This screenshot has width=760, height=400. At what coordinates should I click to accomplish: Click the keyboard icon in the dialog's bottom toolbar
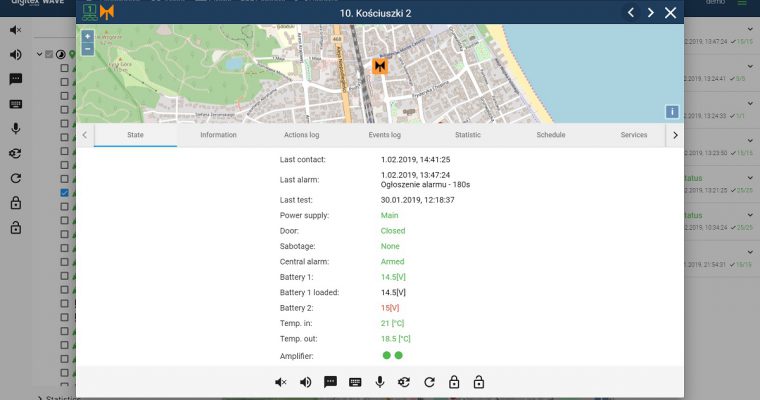355,382
